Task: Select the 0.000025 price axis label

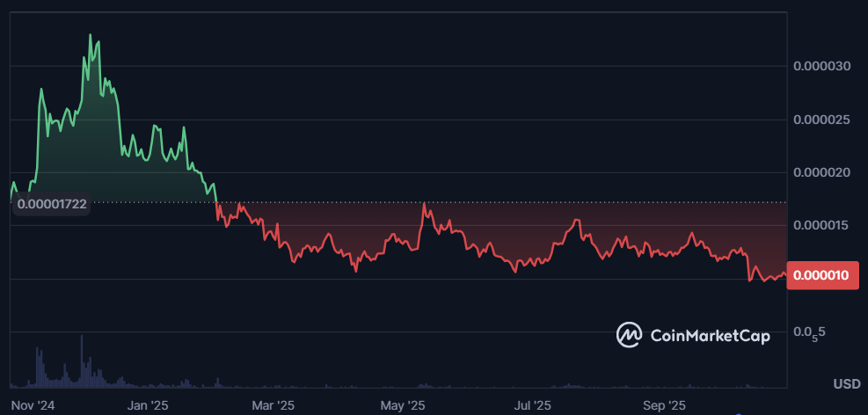Action: tap(821, 120)
